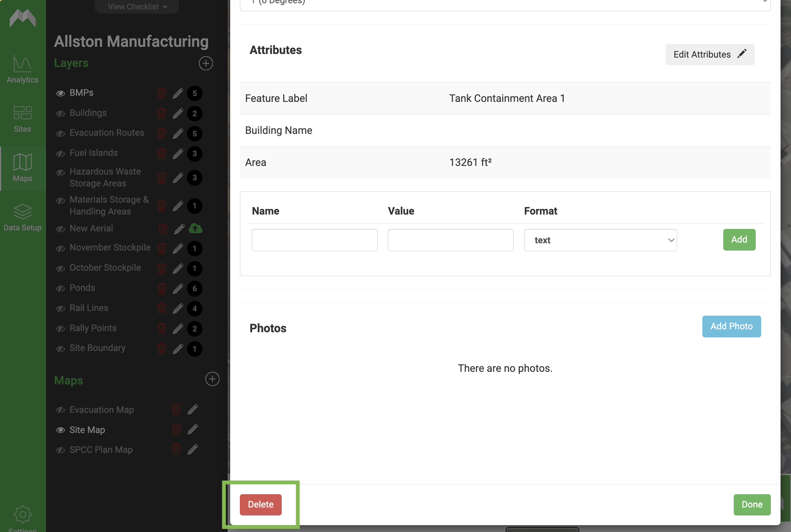Click the red Delete button
Image resolution: width=791 pixels, height=532 pixels.
261,505
